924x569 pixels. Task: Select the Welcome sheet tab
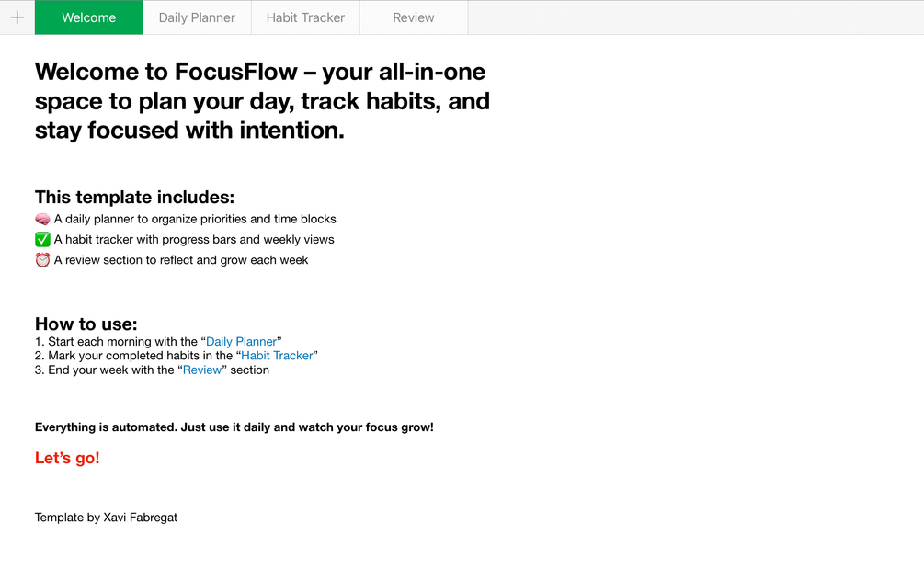88,17
